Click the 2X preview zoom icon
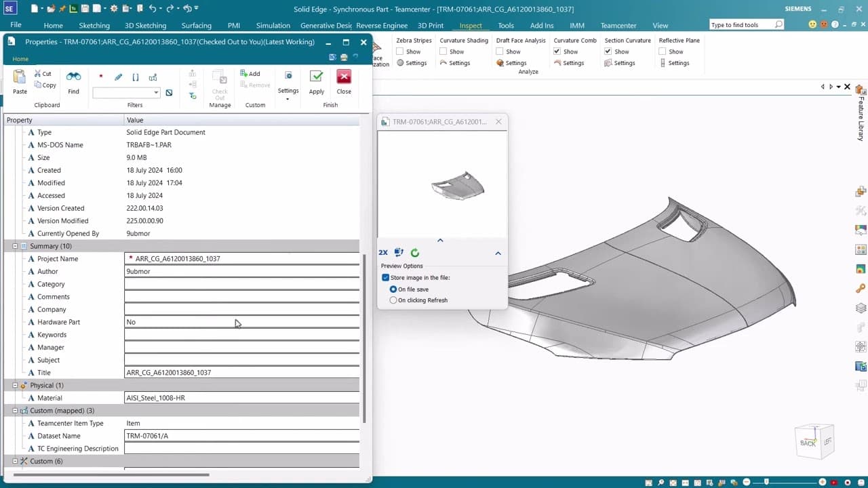 click(x=383, y=253)
